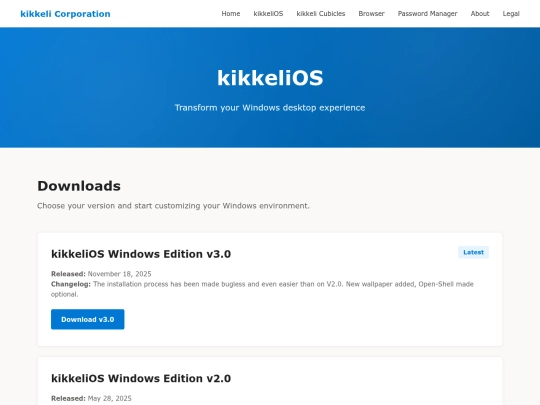Go to the Home page

coord(231,14)
